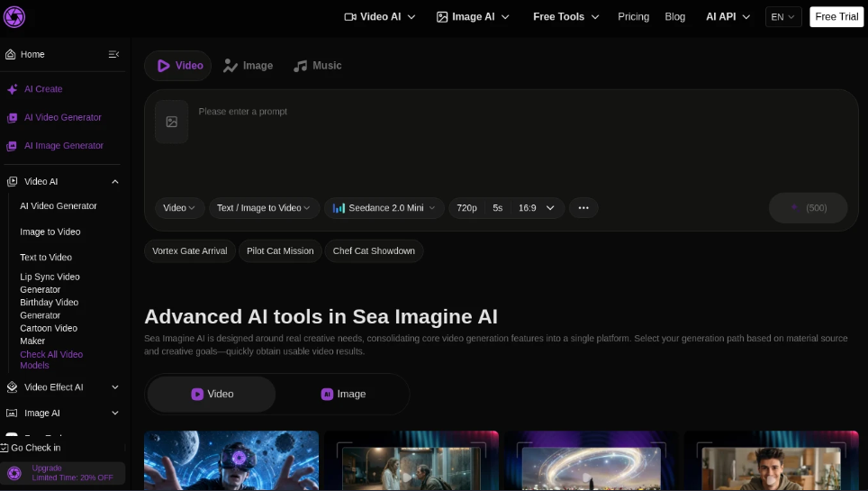The height and width of the screenshot is (491, 868).
Task: Choose the Pilot Cat Mission prompt suggestion
Action: click(280, 251)
